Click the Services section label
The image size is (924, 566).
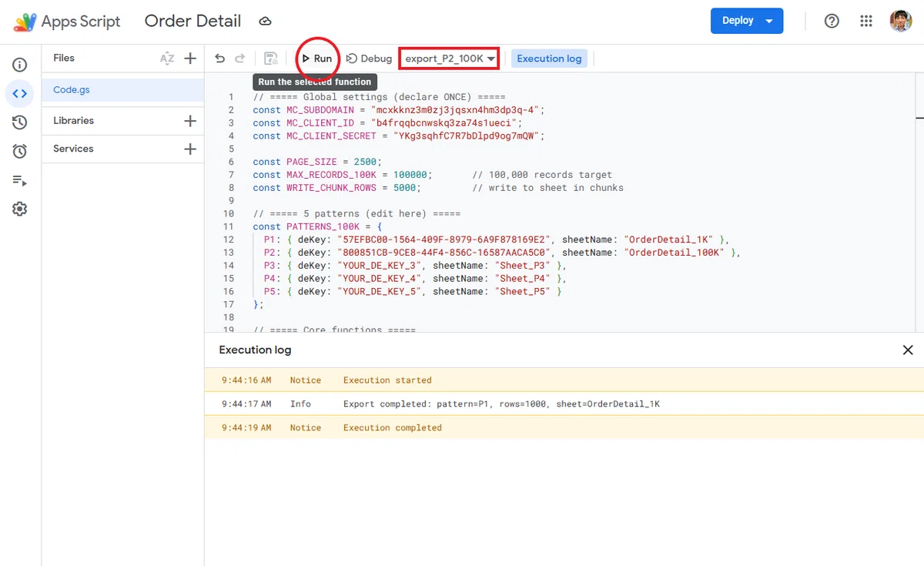[x=73, y=149]
